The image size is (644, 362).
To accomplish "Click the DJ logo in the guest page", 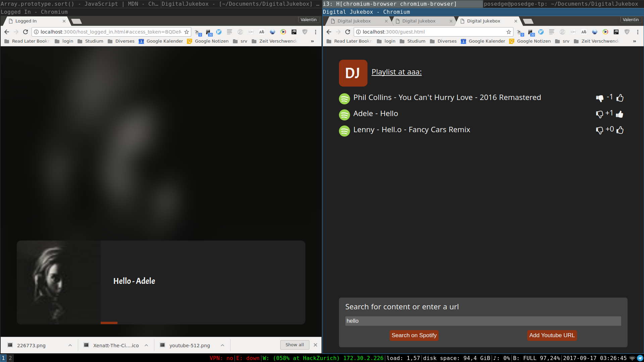I will pyautogui.click(x=353, y=73).
